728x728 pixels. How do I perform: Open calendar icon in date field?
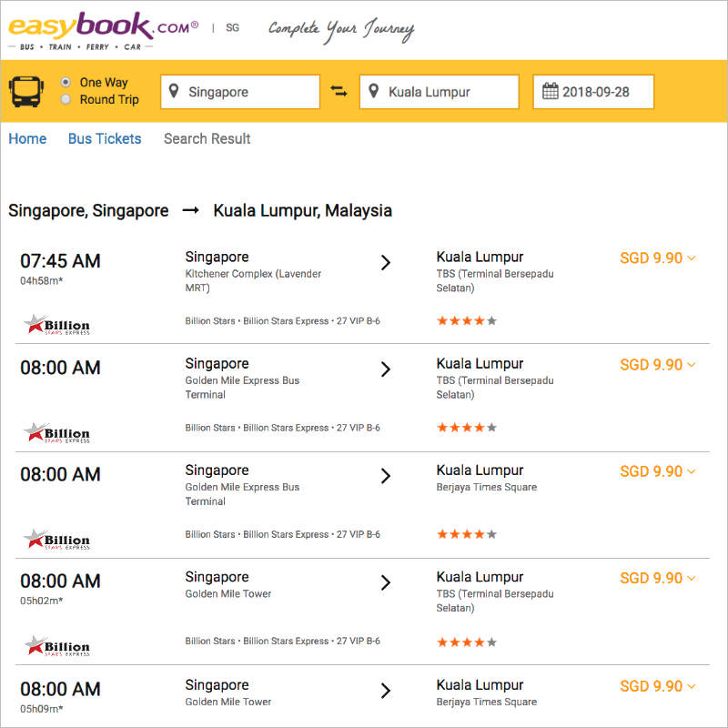551,91
